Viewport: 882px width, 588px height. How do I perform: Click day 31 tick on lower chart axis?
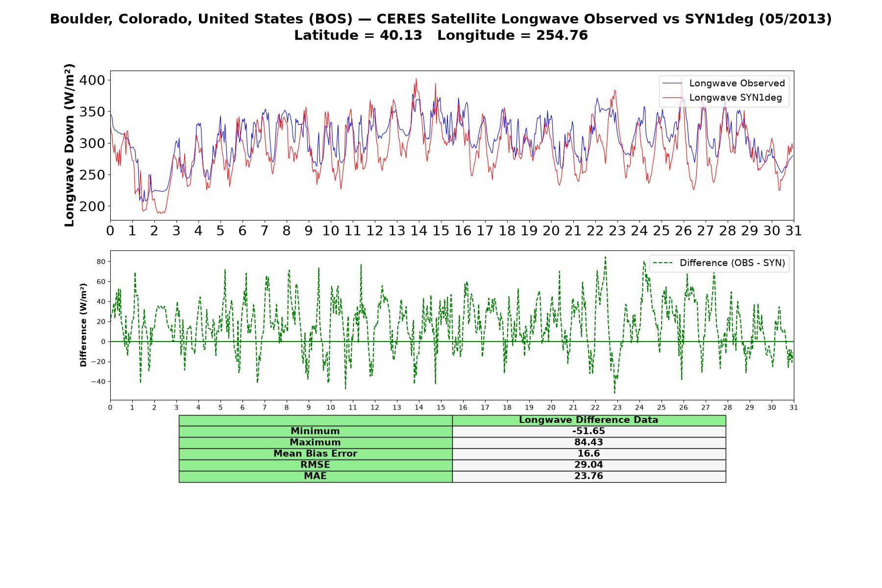point(794,407)
